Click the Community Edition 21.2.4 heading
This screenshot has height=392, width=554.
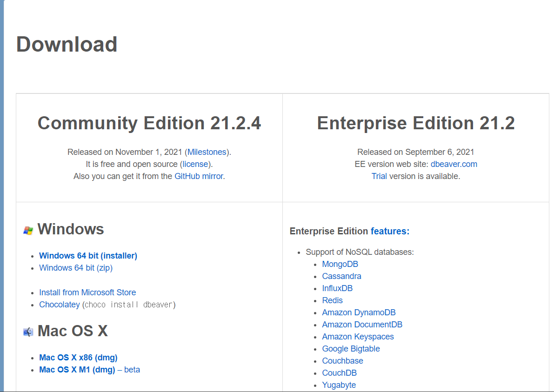[x=149, y=123]
